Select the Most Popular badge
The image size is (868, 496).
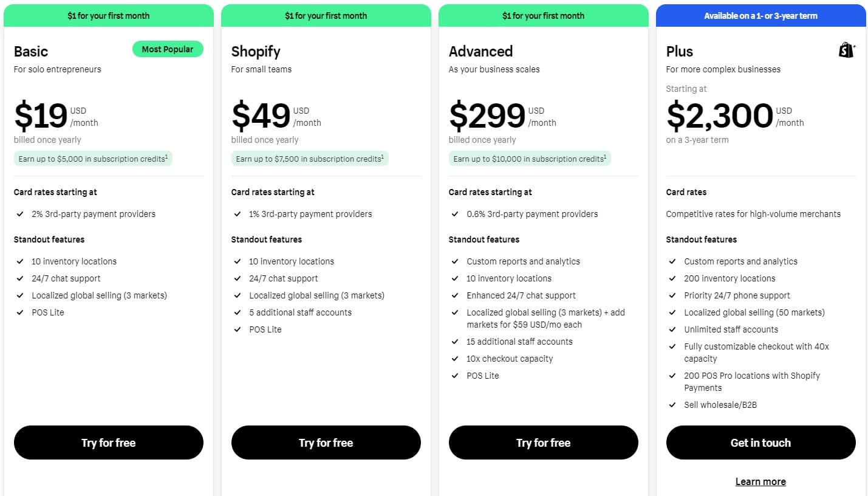pos(168,49)
